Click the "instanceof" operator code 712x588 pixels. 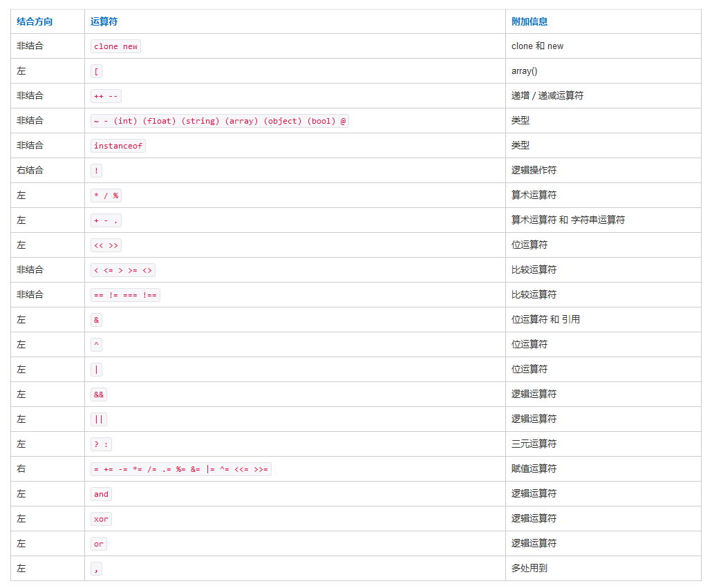[x=118, y=146]
